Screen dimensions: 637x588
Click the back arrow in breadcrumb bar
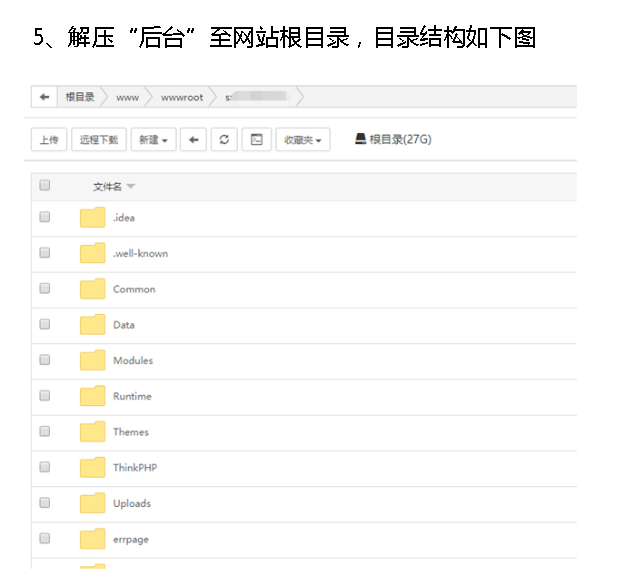(44, 97)
